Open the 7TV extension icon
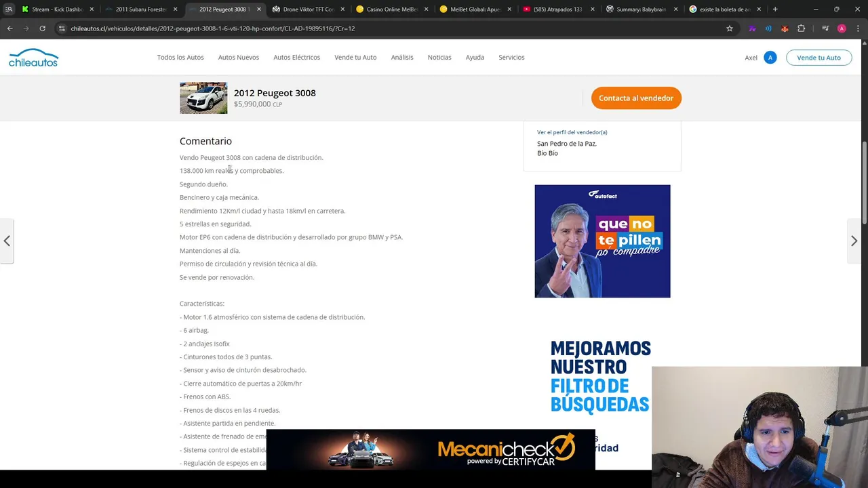Viewport: 868px width, 488px height. click(752, 28)
